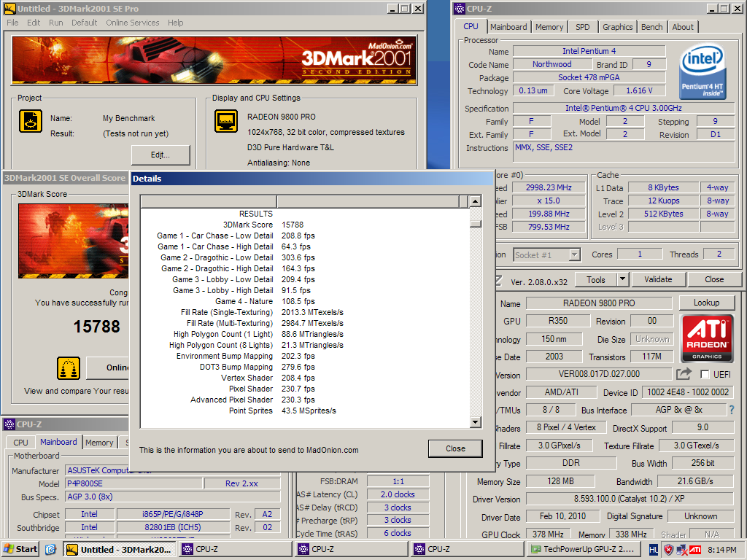Switch to the Graphics tab in CPU-Z
This screenshot has height=560, width=747.
tap(617, 27)
